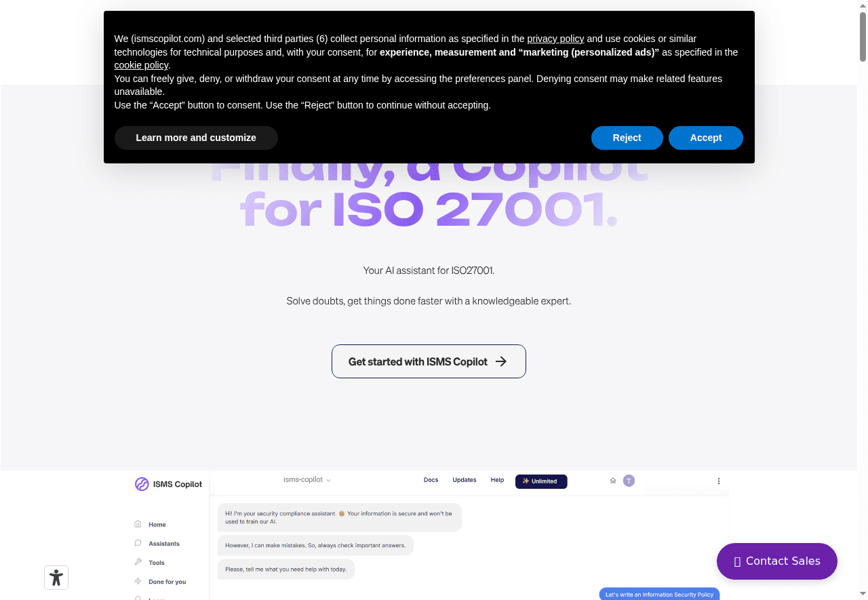
Task: Click the Unlimited plan badge
Action: pyautogui.click(x=540, y=481)
